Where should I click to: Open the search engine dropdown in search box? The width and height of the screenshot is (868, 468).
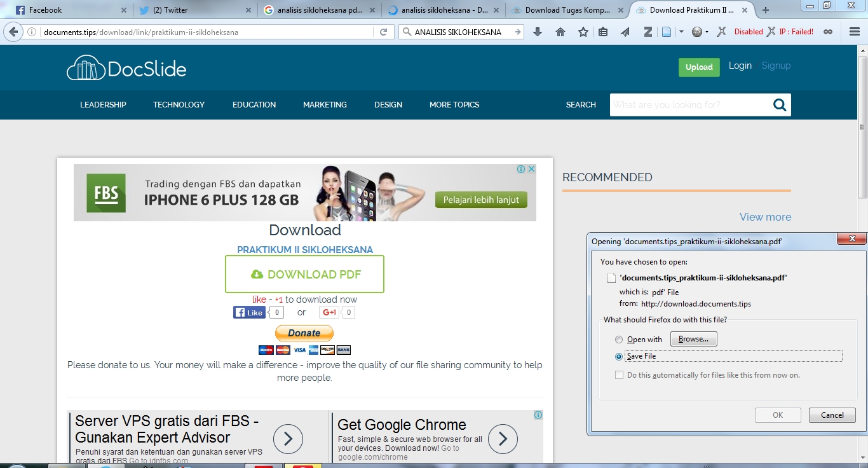pyautogui.click(x=407, y=32)
